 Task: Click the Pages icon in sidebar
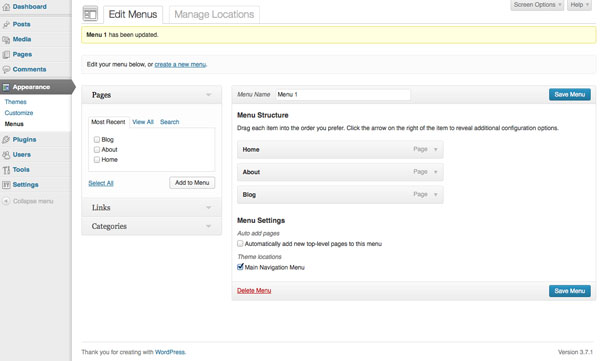click(x=6, y=55)
